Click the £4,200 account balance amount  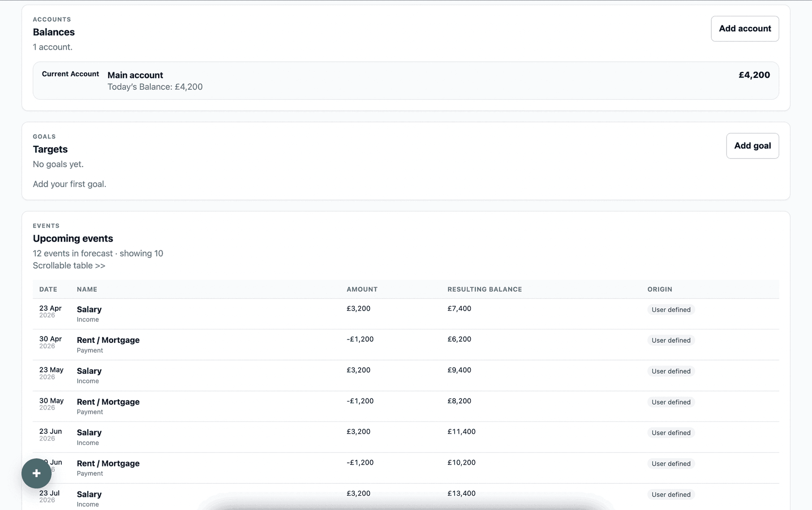point(754,75)
